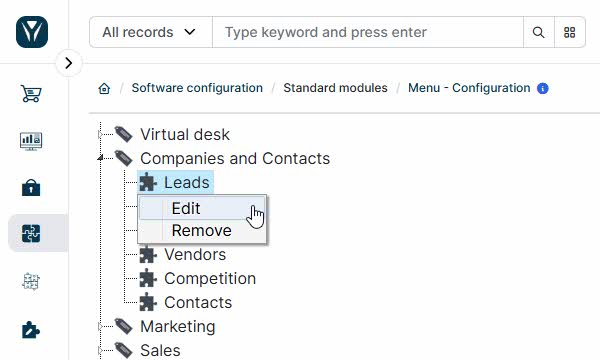Go to home via breadcrumb house icon
600x360 pixels.
[104, 88]
